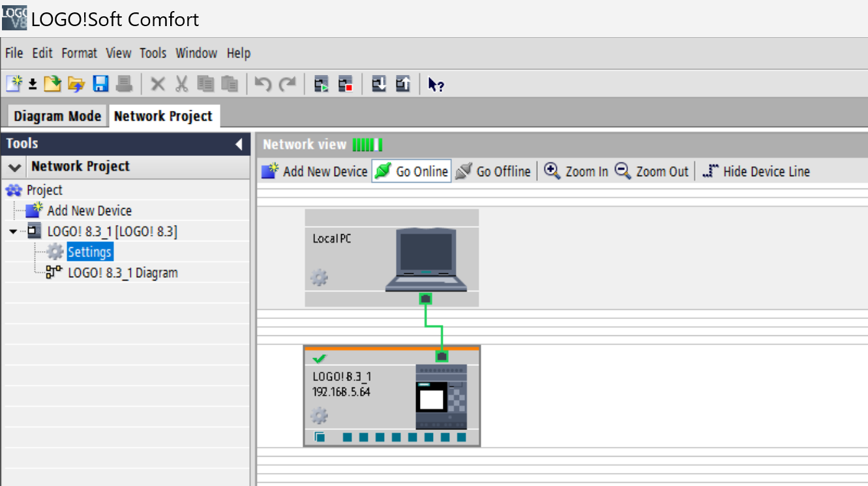Switch to the Diagram Mode tab
The height and width of the screenshot is (486, 868).
tap(57, 116)
